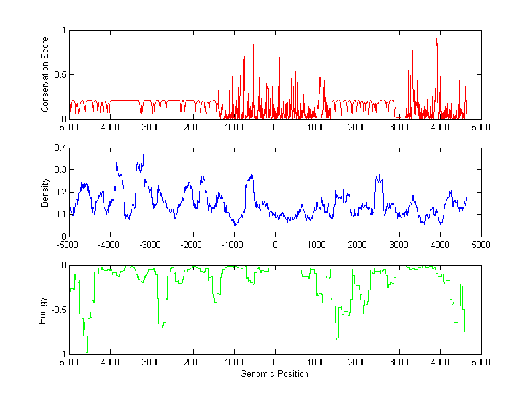Viewport: 532px width, 398px height.
Task: Select the tallest red peak near position 4000
Action: pyautogui.click(x=436, y=40)
